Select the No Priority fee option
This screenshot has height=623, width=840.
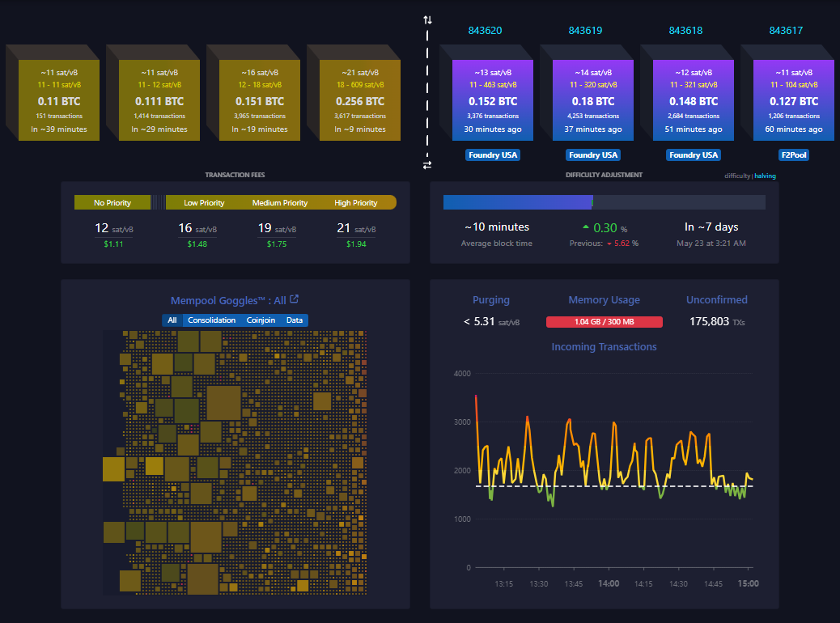(112, 202)
